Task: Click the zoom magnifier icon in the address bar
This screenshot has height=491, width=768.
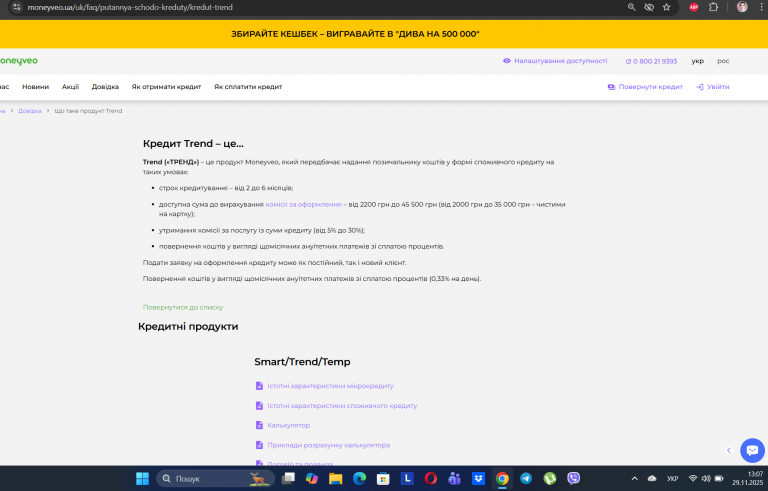Action: tap(631, 7)
